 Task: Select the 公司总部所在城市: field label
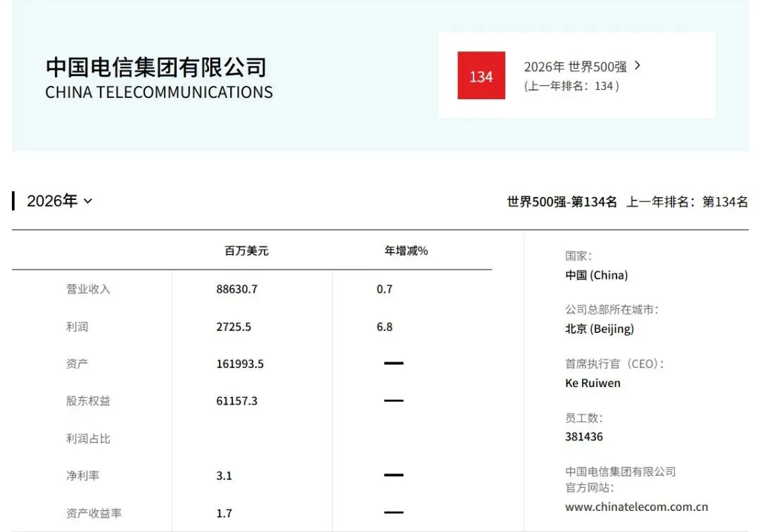pyautogui.click(x=612, y=309)
